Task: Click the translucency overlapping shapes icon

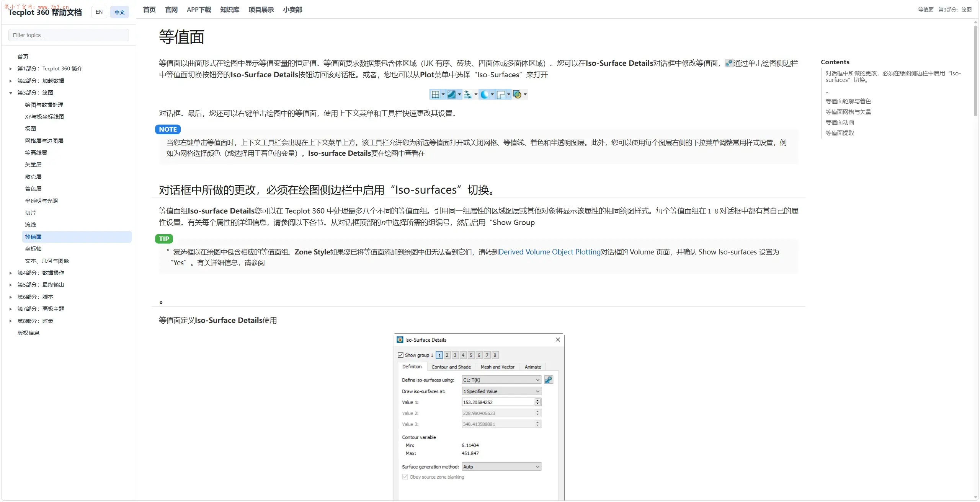Action: coord(517,95)
